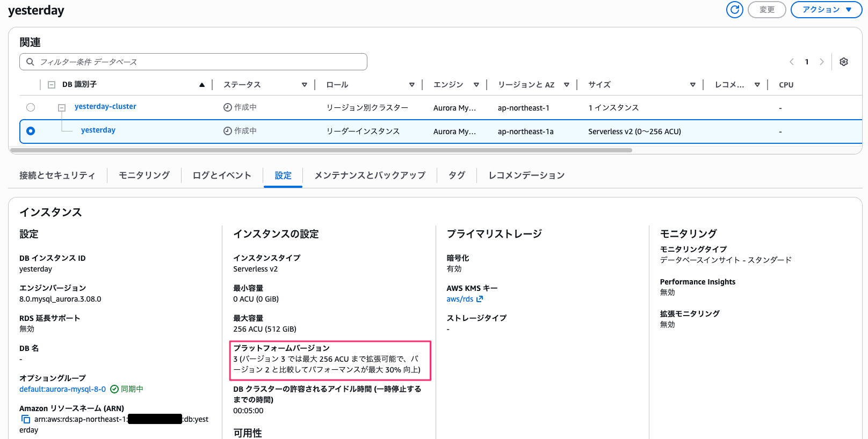Go to previous page arrow
This screenshot has width=868, height=439.
[x=791, y=62]
